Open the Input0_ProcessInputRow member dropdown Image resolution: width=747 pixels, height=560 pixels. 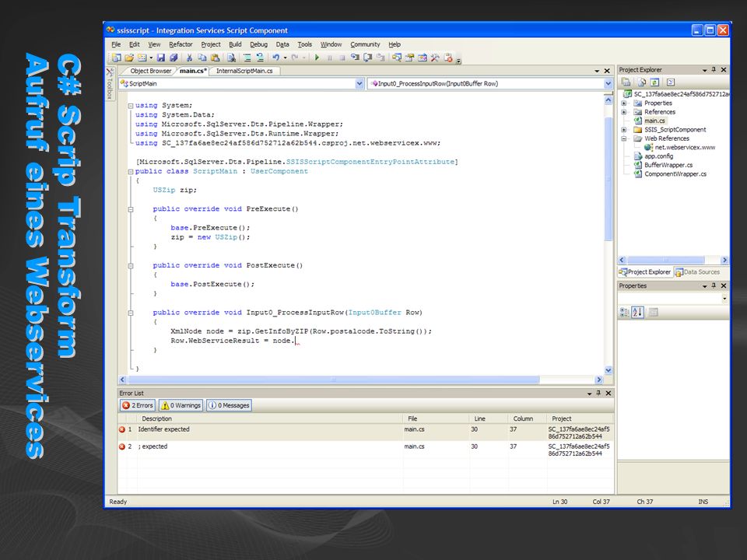click(608, 83)
